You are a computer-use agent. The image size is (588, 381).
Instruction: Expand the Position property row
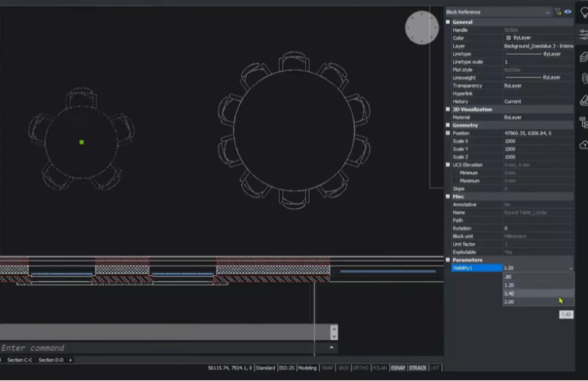coord(448,133)
